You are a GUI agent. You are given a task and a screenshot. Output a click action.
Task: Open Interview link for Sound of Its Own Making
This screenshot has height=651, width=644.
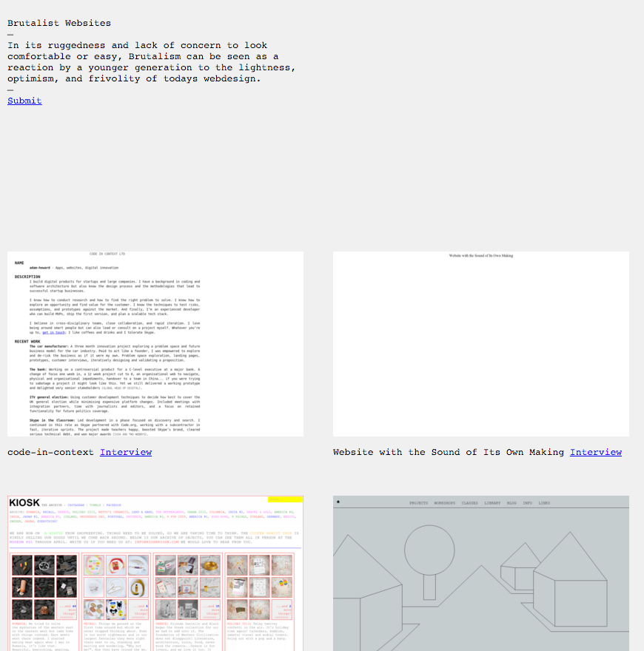point(595,452)
